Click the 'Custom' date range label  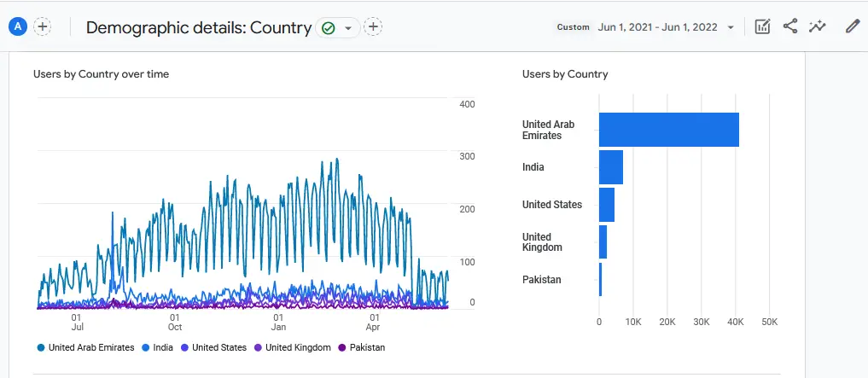click(x=574, y=27)
